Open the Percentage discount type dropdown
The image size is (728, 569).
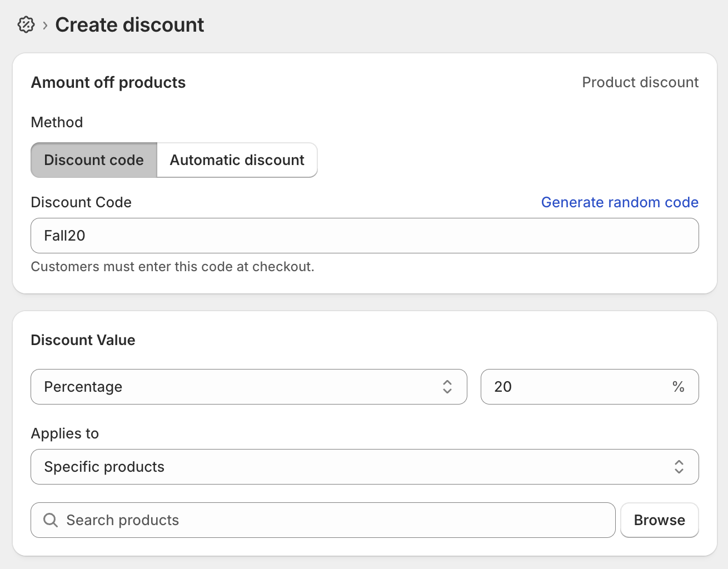coord(249,387)
